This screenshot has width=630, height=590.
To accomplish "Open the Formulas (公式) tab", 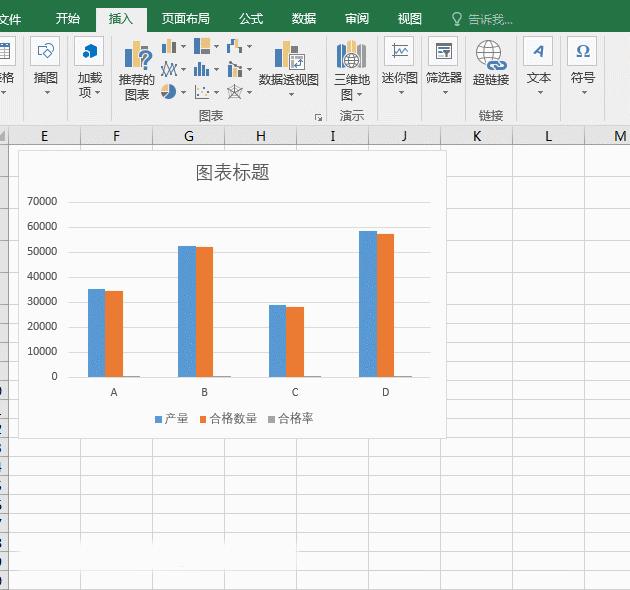I will click(251, 18).
